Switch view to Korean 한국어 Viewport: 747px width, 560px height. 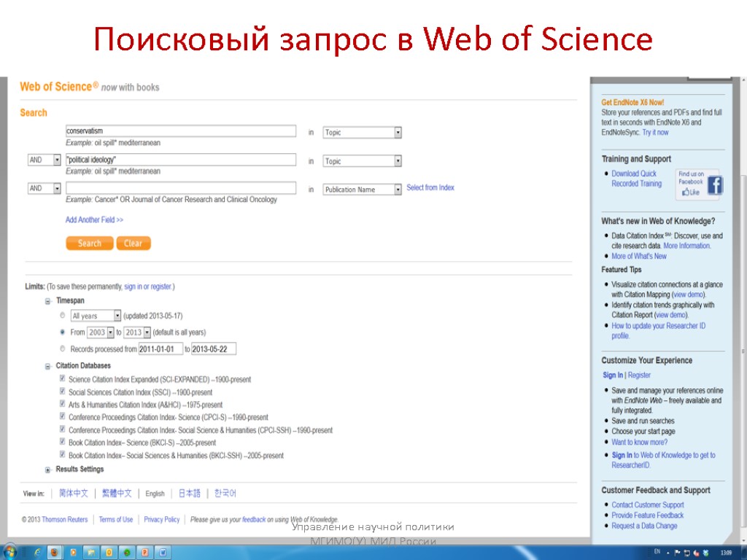click(x=225, y=494)
